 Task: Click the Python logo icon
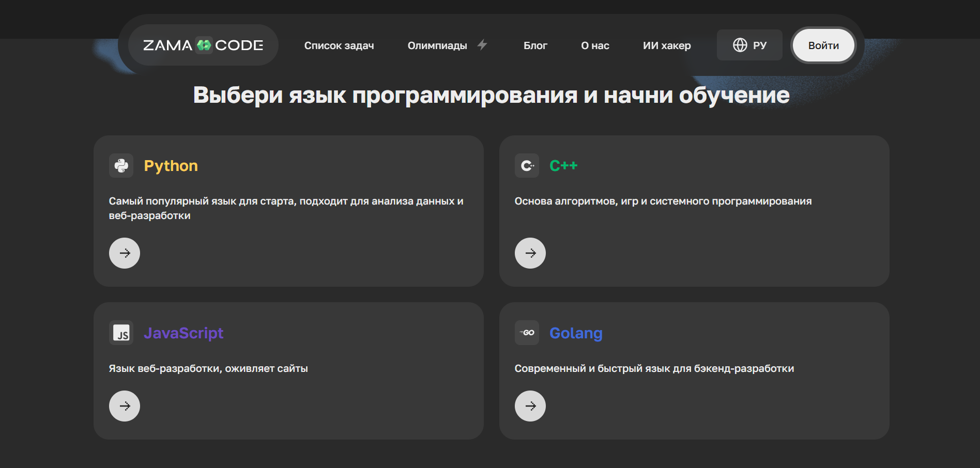pyautogui.click(x=122, y=166)
